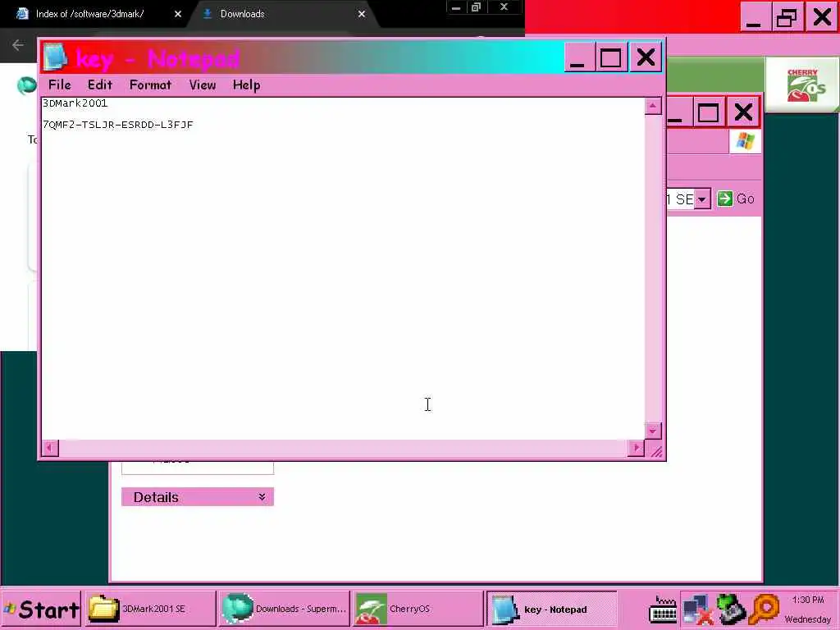
Task: Click the Notepad horizontal scroll left arrow
Action: click(50, 447)
